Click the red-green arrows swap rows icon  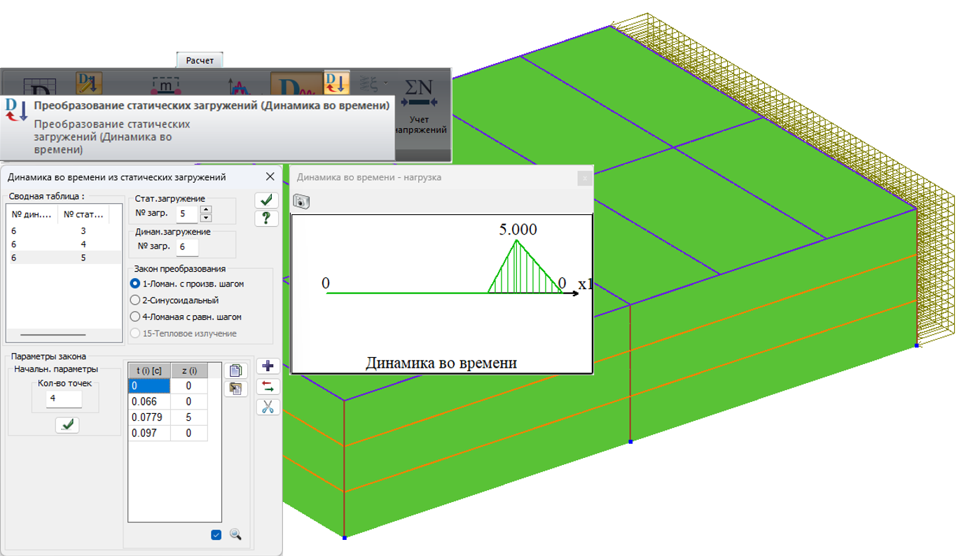click(x=268, y=387)
